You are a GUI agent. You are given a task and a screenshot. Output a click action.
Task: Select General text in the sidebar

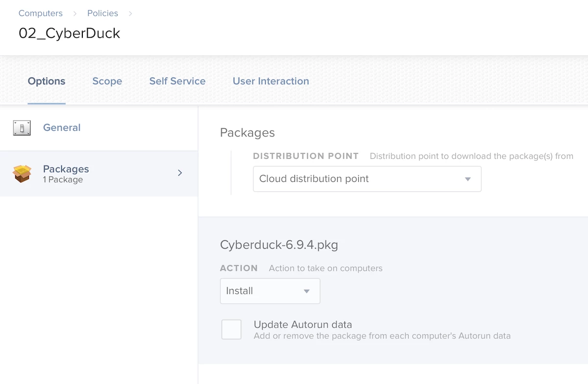pos(62,128)
